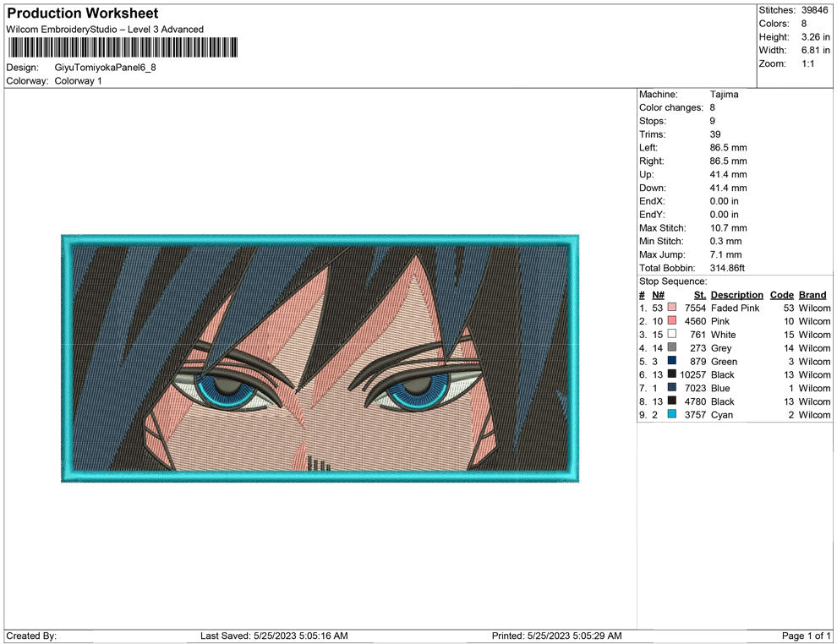Click the Stop Sequence heading

tap(673, 281)
